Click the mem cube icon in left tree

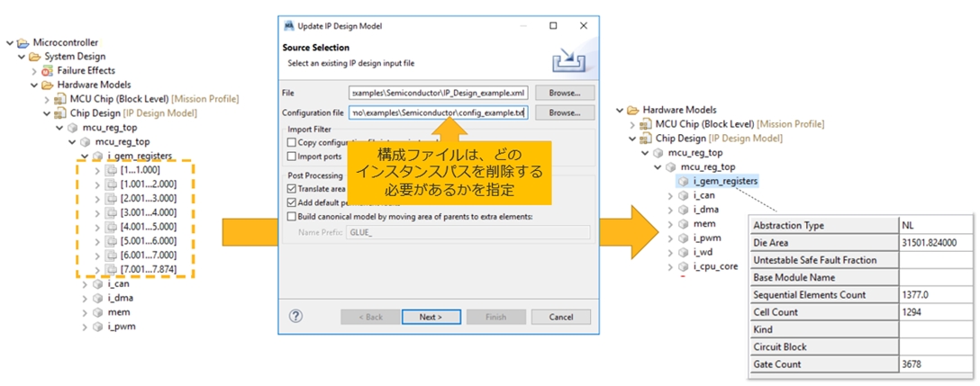pos(97,312)
